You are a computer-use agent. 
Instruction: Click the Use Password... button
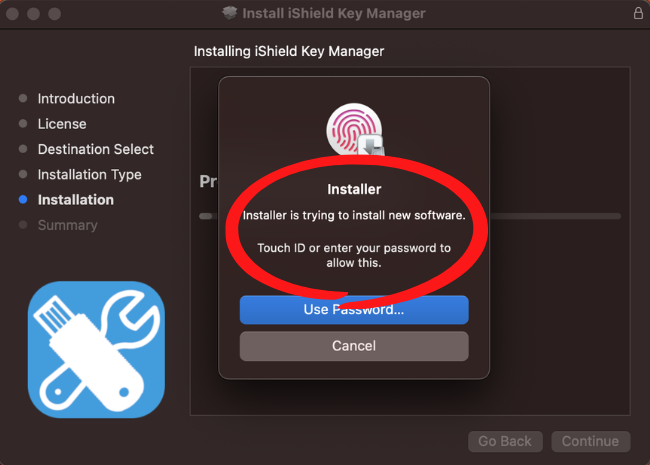click(354, 310)
